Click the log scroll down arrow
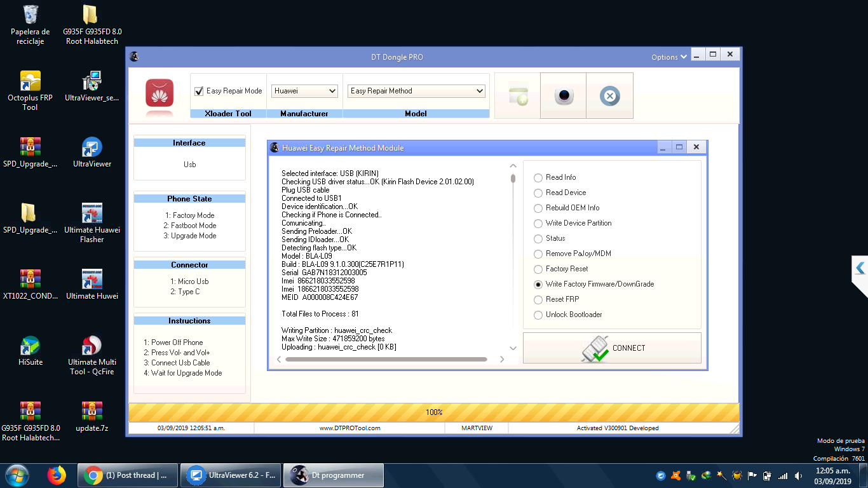 (513, 348)
